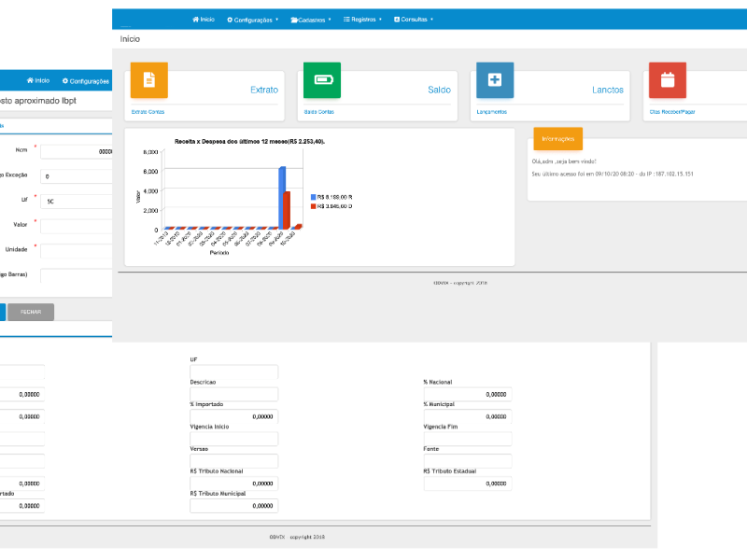Click blue legend swatch R$ 8.198,00 R

[x=314, y=197]
